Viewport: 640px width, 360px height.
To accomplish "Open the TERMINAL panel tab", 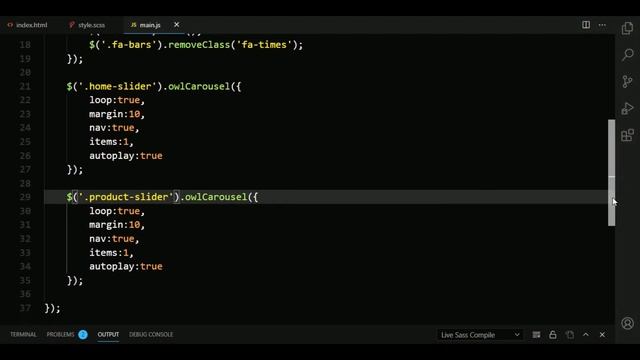I will [23, 334].
